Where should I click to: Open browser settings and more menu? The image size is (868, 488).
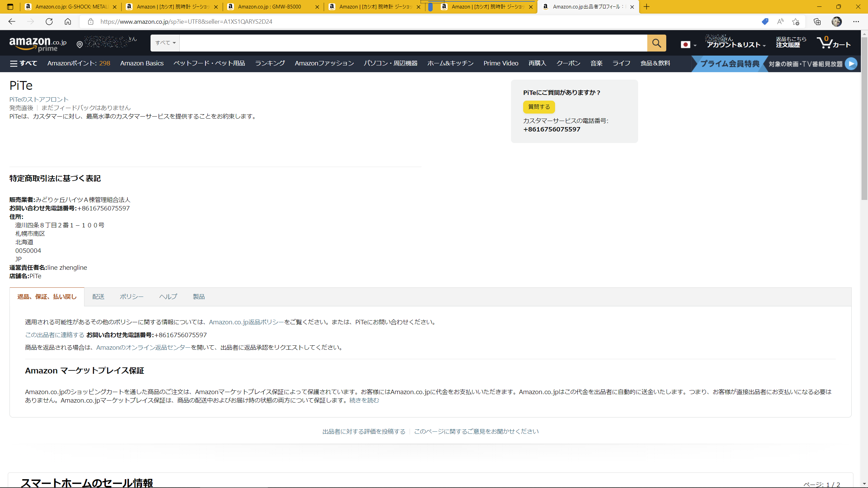coord(856,22)
